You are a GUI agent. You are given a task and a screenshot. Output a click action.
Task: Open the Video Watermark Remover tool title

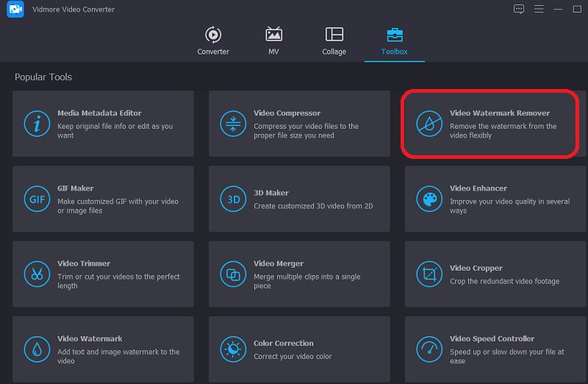(500, 113)
